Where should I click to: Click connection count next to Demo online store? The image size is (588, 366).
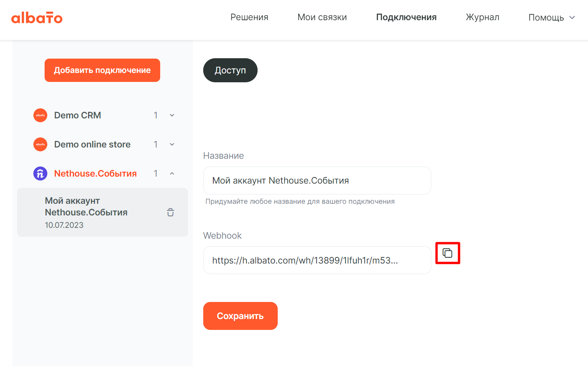pos(156,144)
